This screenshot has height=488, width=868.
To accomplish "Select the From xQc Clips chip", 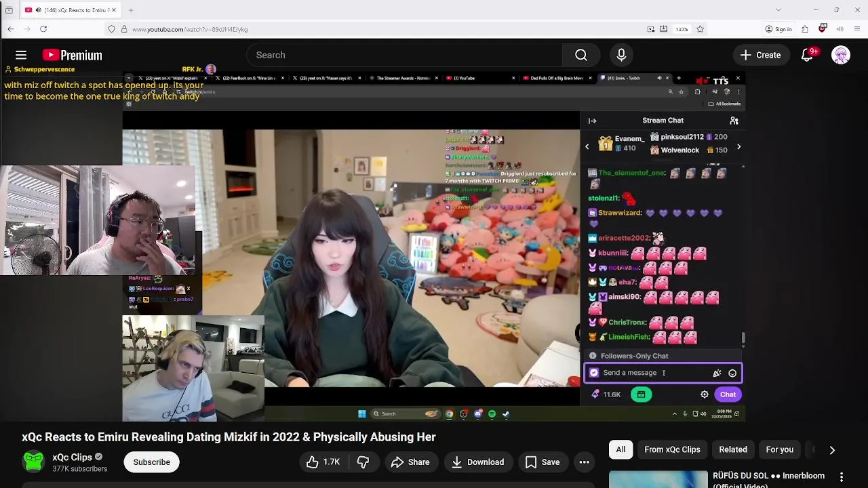I will coord(672,449).
